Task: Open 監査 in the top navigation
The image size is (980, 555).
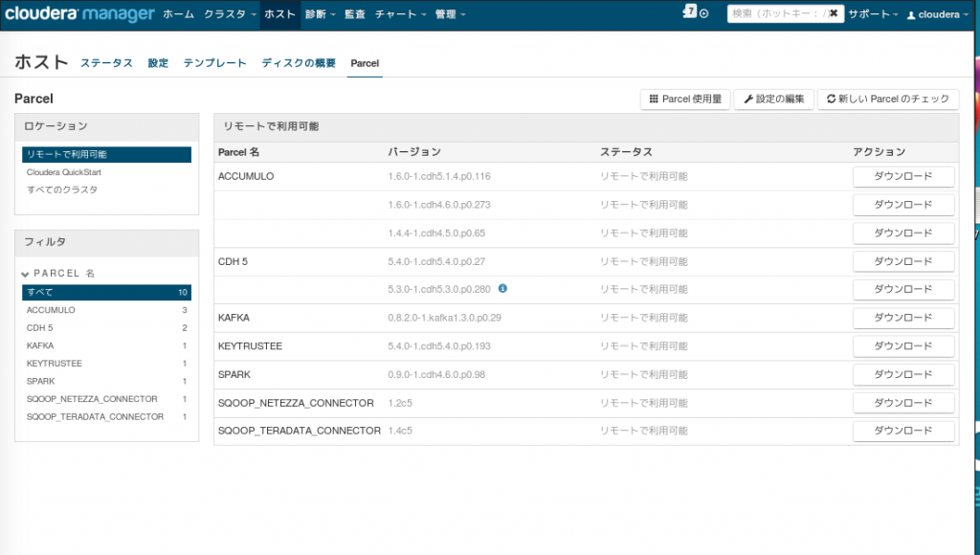Action: (355, 14)
